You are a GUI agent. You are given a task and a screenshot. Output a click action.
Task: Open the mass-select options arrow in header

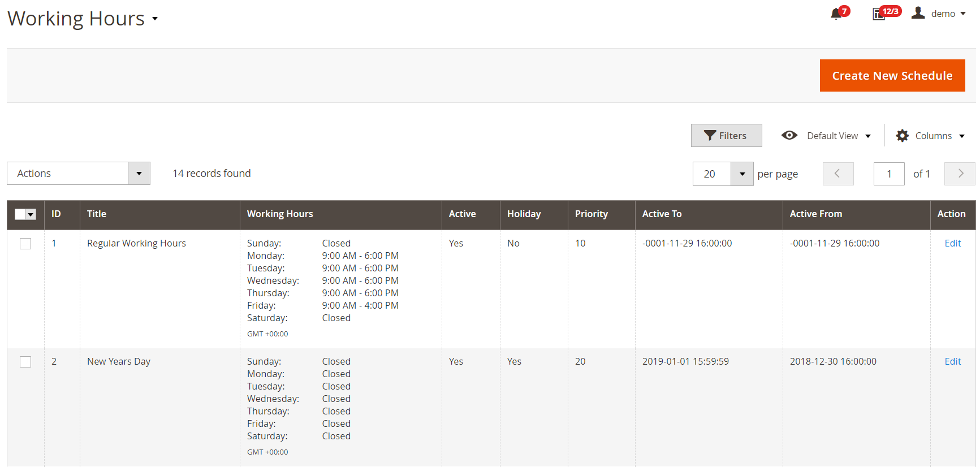click(31, 214)
